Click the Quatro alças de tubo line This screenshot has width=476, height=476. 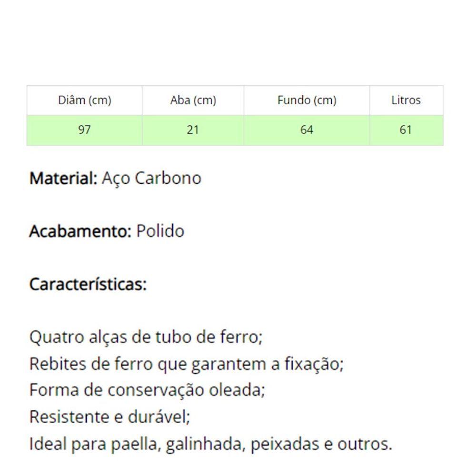tap(146, 337)
